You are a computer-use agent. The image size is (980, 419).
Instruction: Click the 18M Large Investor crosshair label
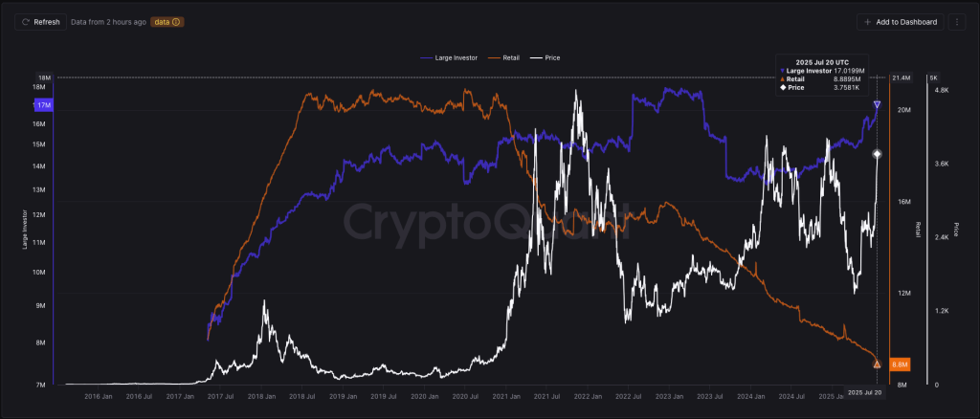[44, 77]
